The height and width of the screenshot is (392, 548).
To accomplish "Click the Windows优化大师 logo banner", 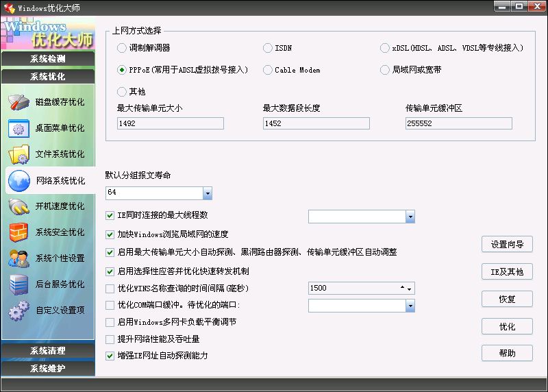I will [48, 33].
